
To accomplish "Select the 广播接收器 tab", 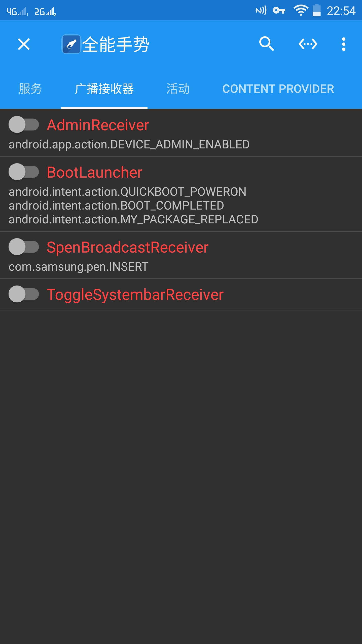I will 104,89.
